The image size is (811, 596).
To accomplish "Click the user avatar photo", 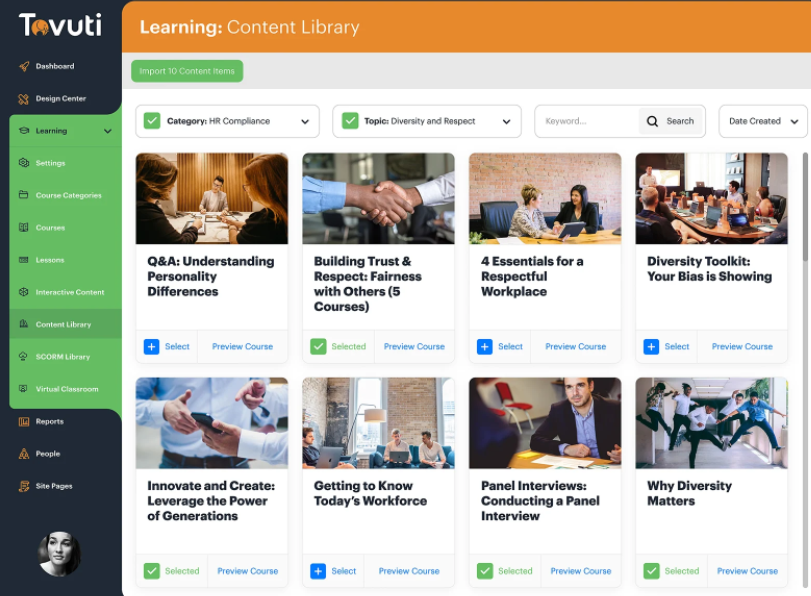I will (59, 554).
